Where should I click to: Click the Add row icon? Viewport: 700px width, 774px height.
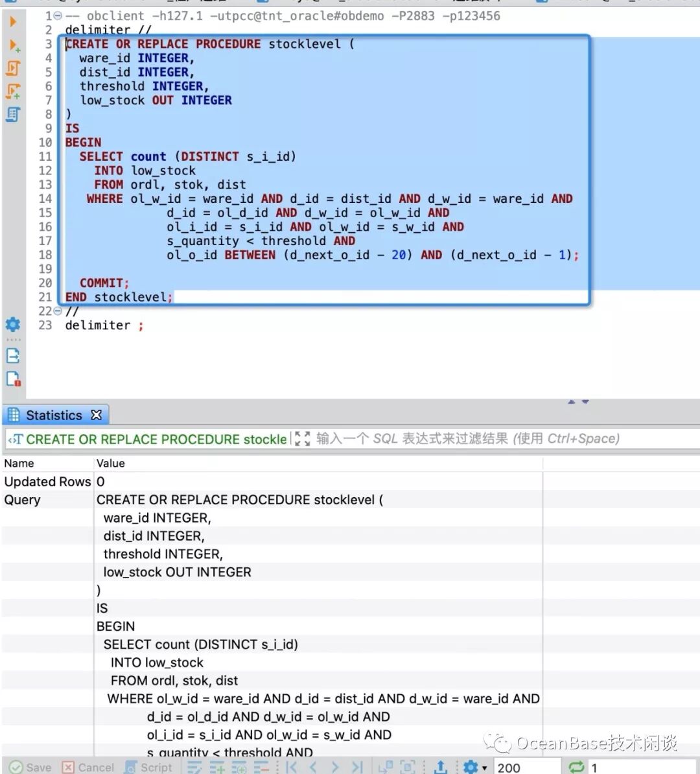coord(217,767)
